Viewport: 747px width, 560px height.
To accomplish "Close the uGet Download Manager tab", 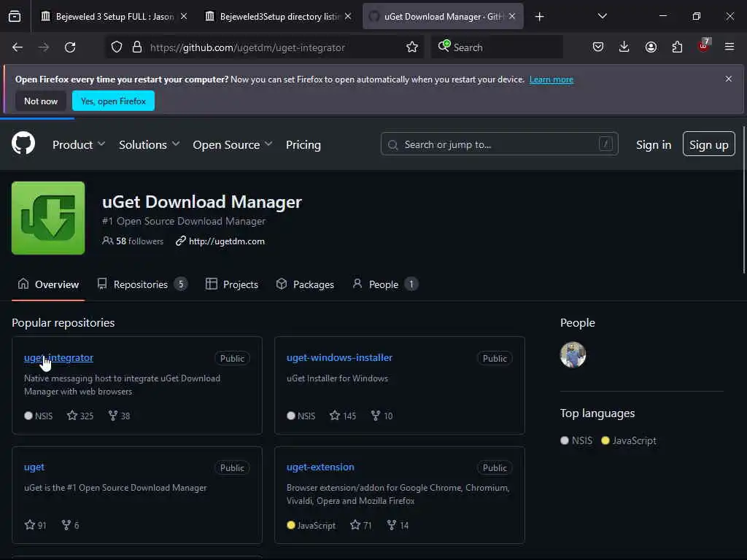I will [x=512, y=17].
